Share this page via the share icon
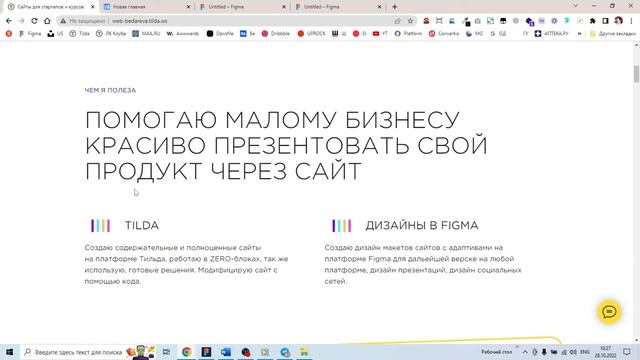This screenshot has width=640, height=360. [x=398, y=21]
